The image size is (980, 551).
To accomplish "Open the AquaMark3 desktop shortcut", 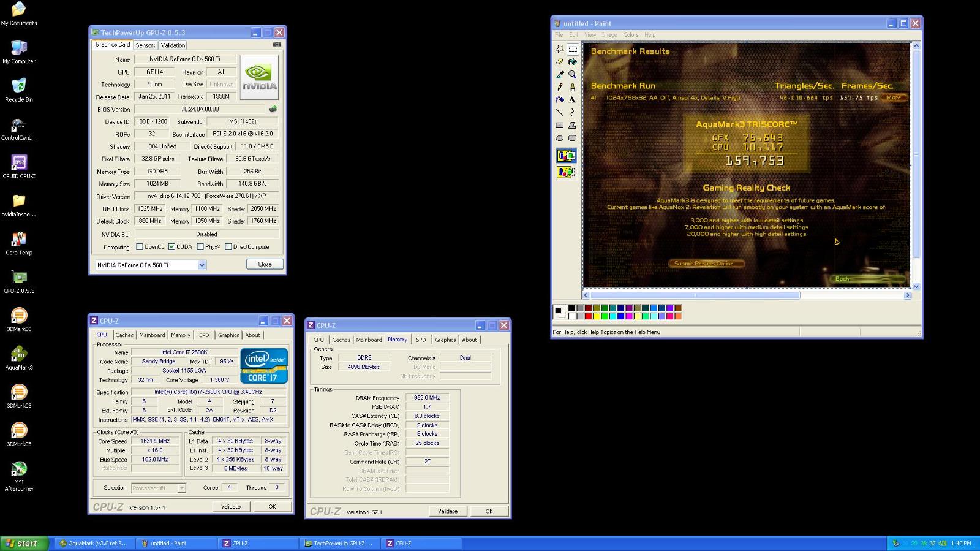I will [x=19, y=357].
